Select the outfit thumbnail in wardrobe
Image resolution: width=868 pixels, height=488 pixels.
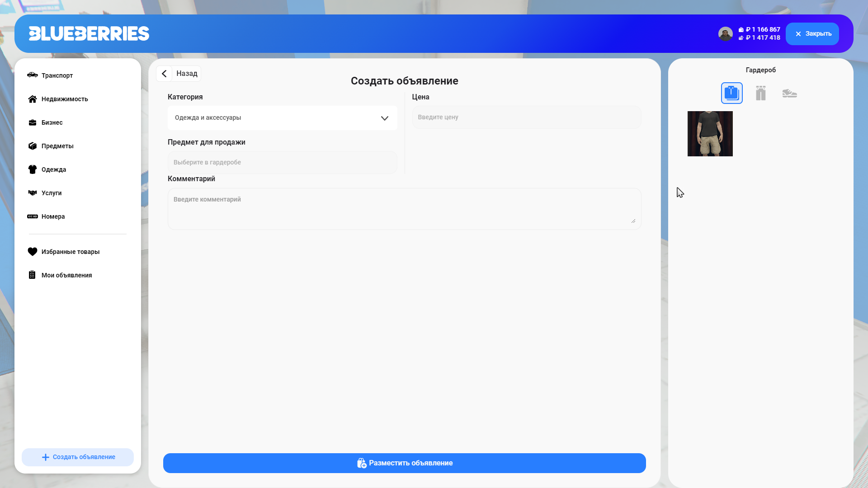pyautogui.click(x=710, y=134)
